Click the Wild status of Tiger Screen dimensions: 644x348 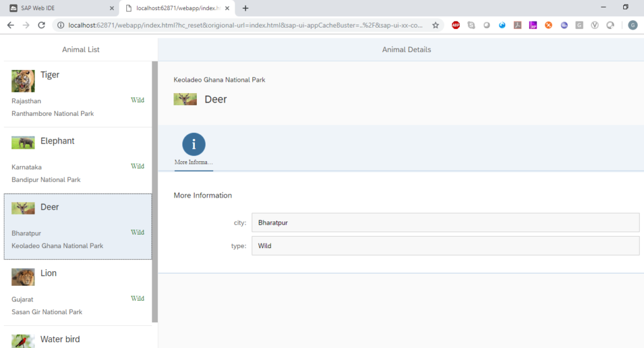[x=138, y=100]
